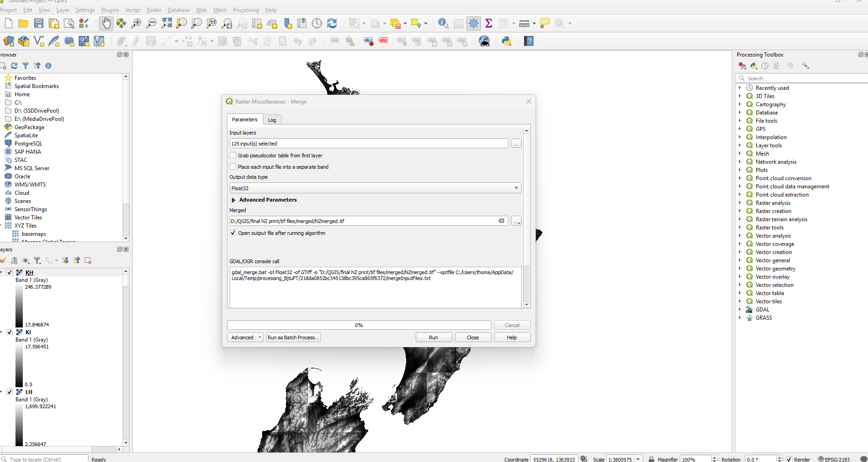Viewport: 868px width, 462px height.
Task: Click the Run button
Action: coord(434,337)
